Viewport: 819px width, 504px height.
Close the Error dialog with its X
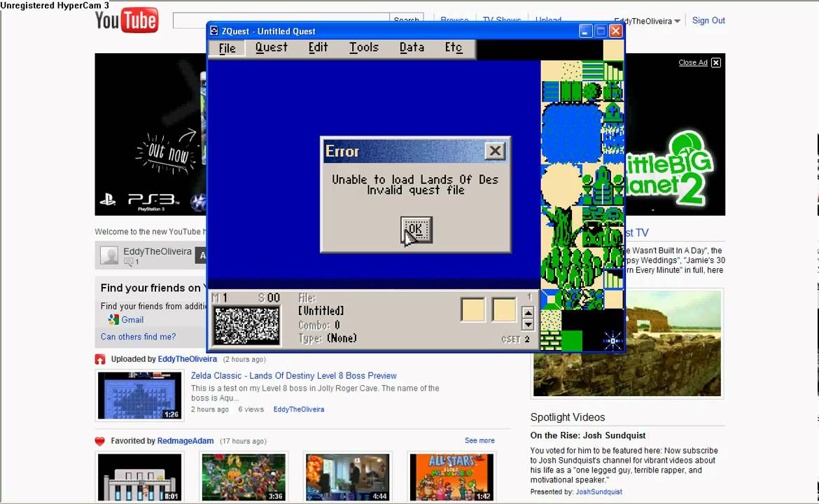point(495,151)
